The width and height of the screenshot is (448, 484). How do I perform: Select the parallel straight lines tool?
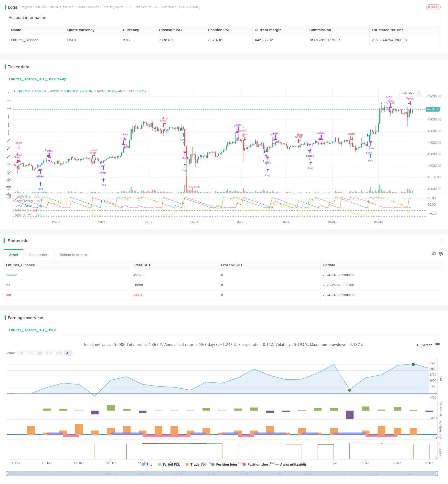9,180
